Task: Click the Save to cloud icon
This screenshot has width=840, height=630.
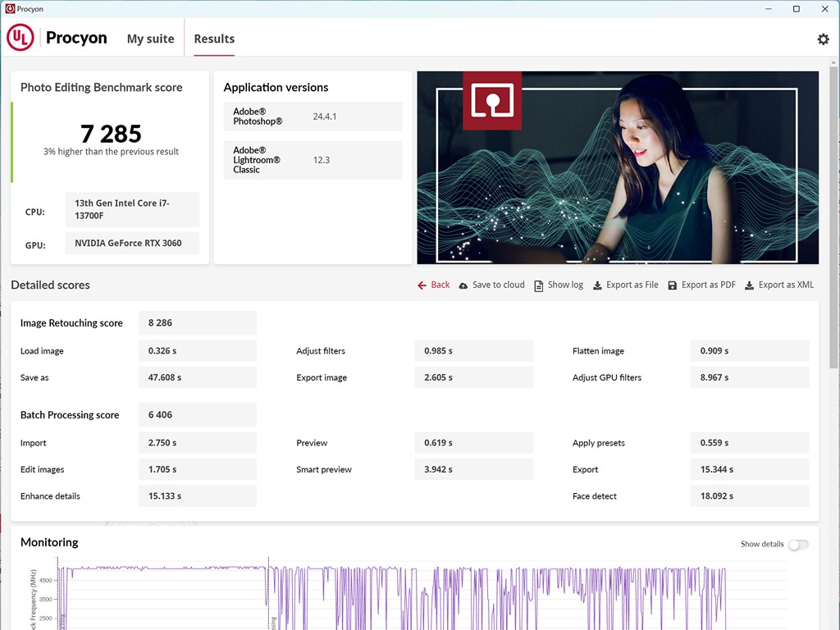Action: click(463, 285)
